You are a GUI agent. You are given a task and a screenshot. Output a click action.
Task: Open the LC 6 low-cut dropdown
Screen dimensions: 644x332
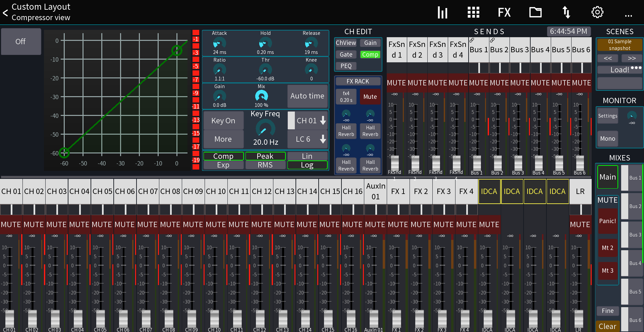(x=307, y=139)
